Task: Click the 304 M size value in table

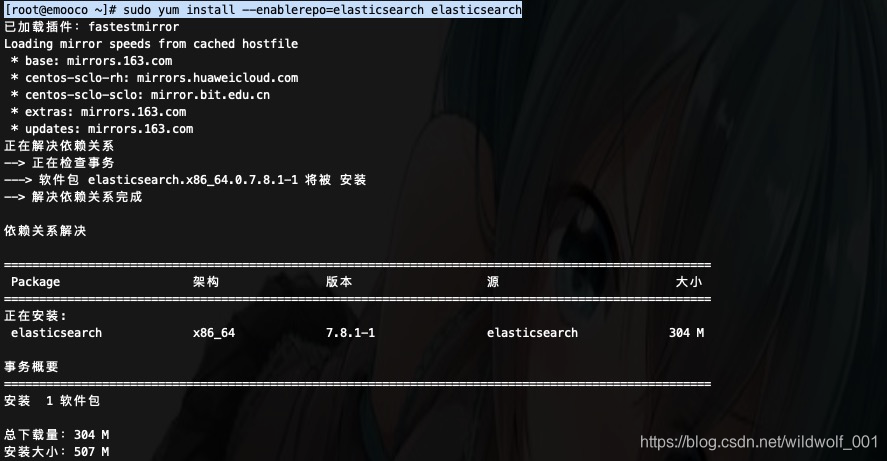Action: pos(686,333)
